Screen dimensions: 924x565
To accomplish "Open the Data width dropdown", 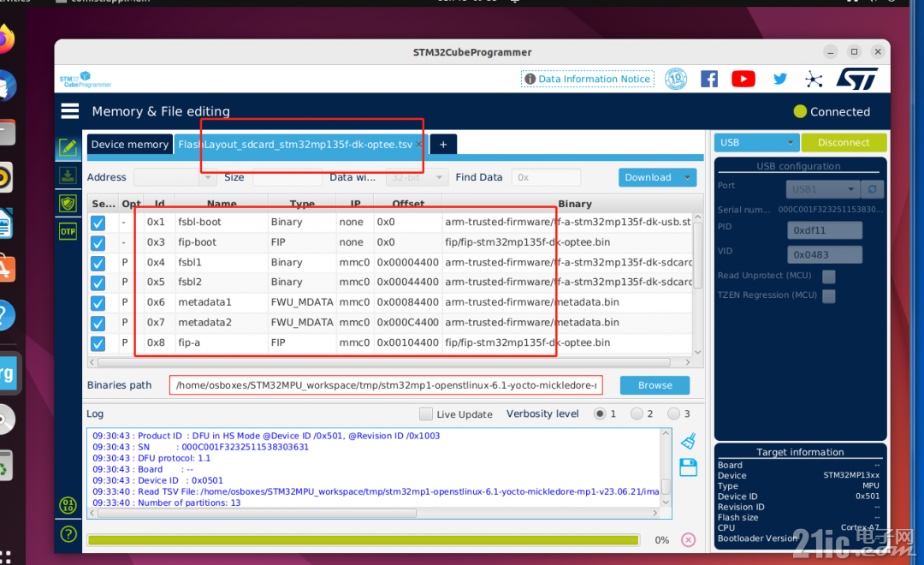I will pos(416,177).
